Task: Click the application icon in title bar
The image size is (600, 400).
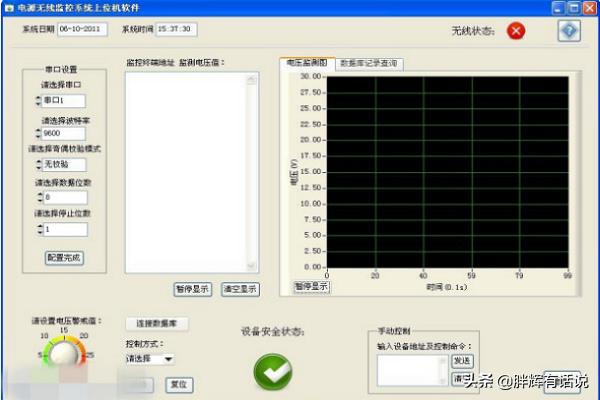Action: coord(9,7)
